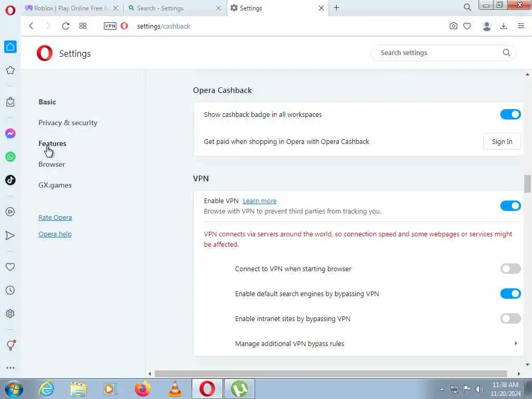This screenshot has width=532, height=399.
Task: Open the Player icon in sidebar
Action: [x=10, y=212]
